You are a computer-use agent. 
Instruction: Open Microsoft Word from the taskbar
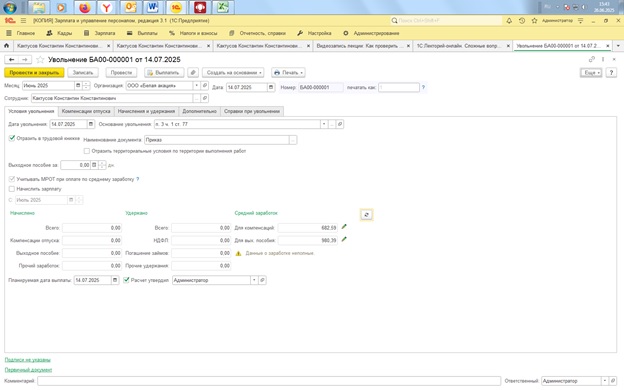click(153, 7)
